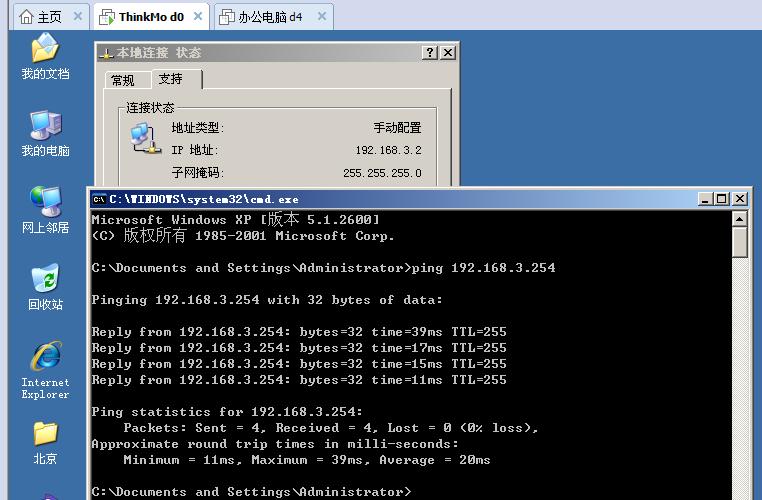Close the cmd.exe window
Viewport: 762px width, 500px height.
coord(740,199)
